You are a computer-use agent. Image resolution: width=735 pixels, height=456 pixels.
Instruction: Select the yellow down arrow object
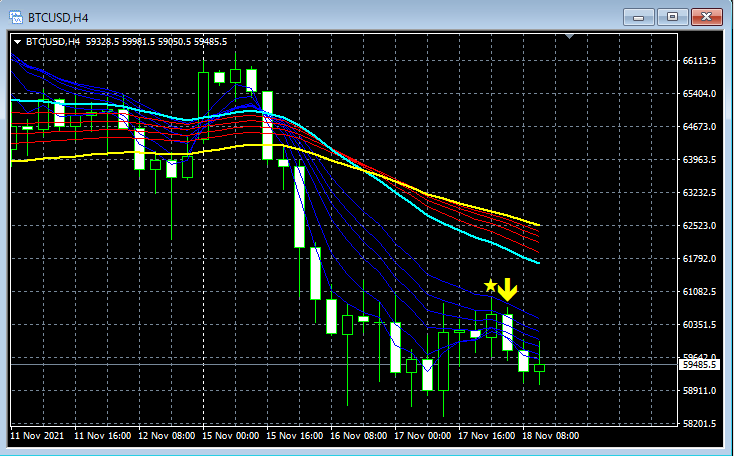(507, 290)
